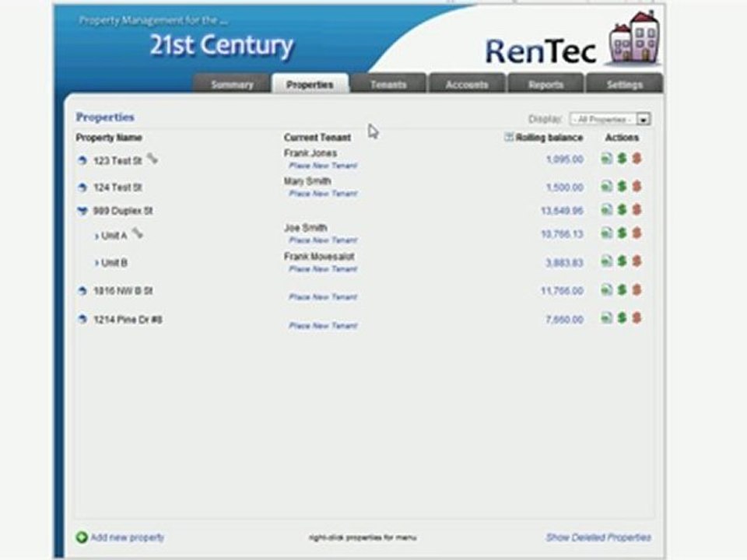This screenshot has height=560, width=747.
Task: Expand the 1816 NW B St property arrow
Action: 82,290
